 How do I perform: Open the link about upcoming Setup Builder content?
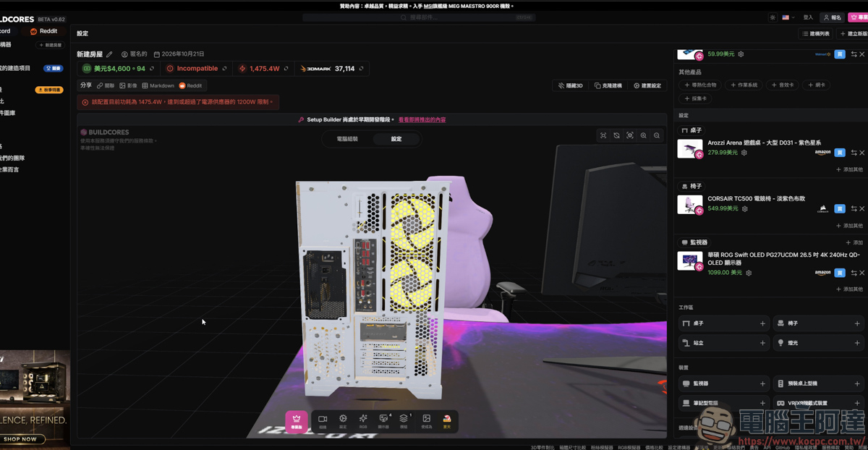422,119
